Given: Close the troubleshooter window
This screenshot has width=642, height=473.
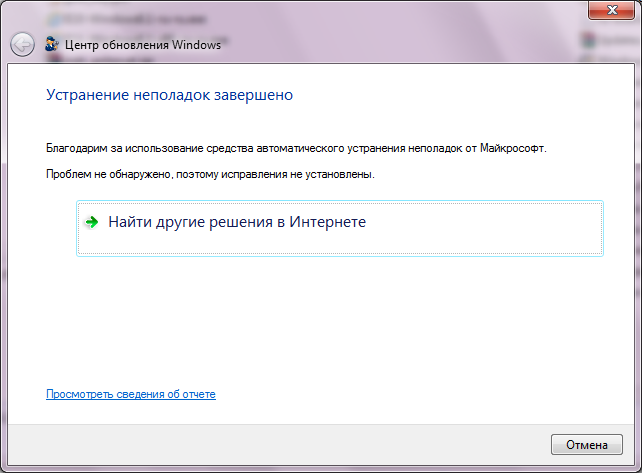Looking at the screenshot, I should [612, 10].
